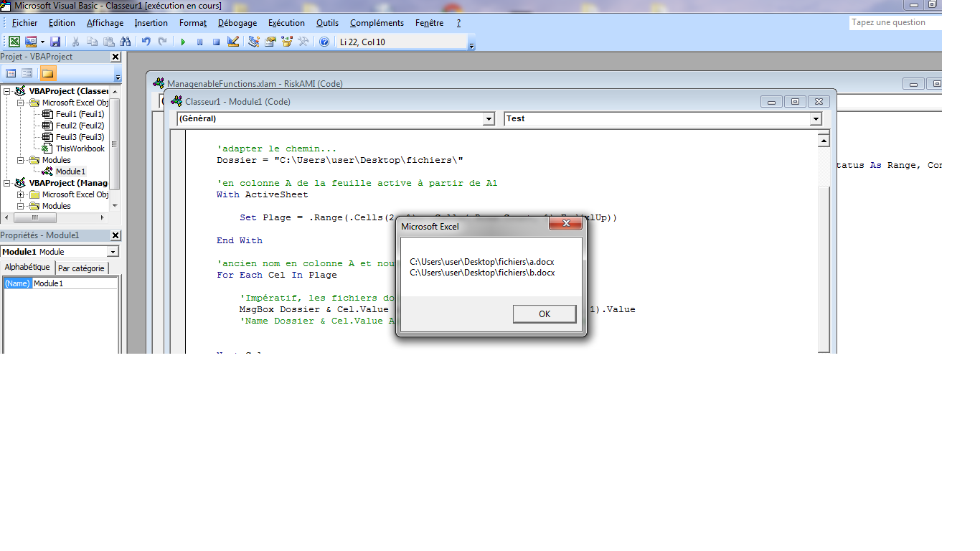Open the Insertion menu
This screenshot has width=980, height=551.
click(151, 23)
